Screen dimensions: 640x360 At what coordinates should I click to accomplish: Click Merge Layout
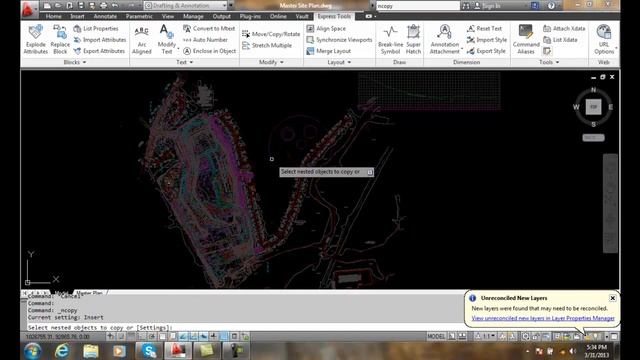point(329,51)
